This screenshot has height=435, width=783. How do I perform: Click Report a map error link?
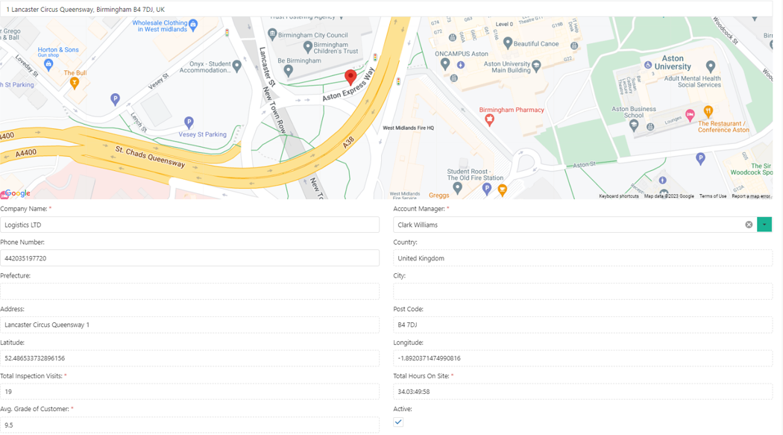[752, 196]
